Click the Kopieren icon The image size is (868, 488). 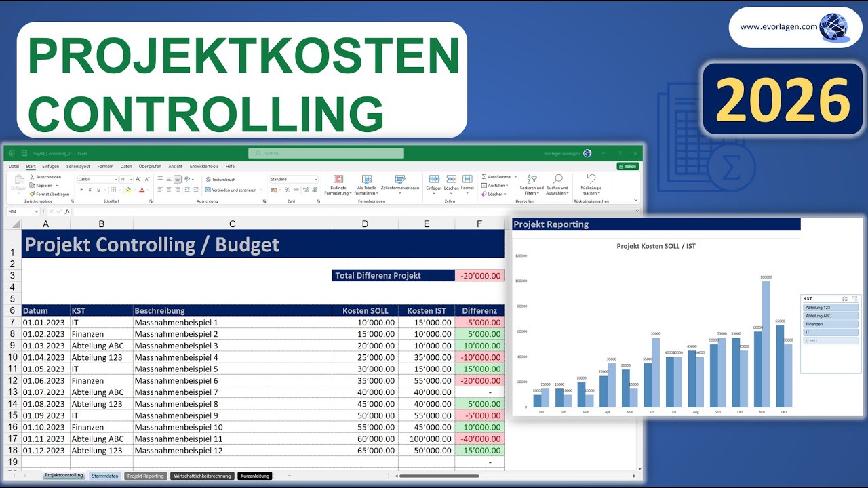pos(32,185)
